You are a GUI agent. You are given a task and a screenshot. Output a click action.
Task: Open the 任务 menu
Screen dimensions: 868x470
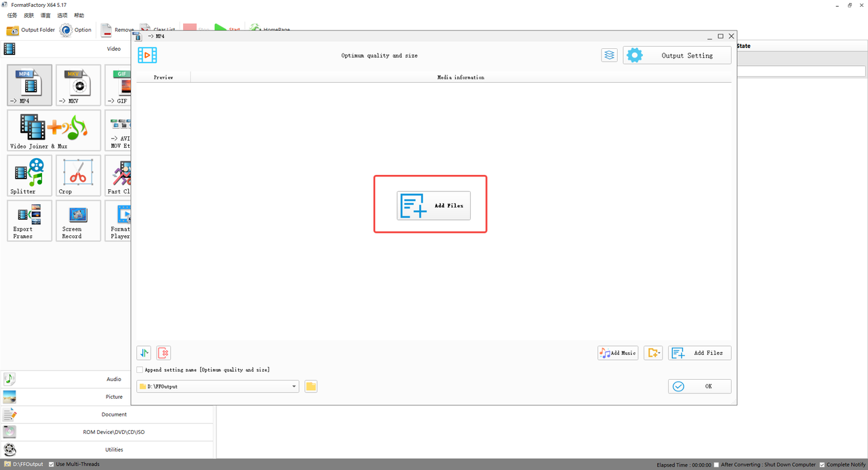(x=12, y=15)
